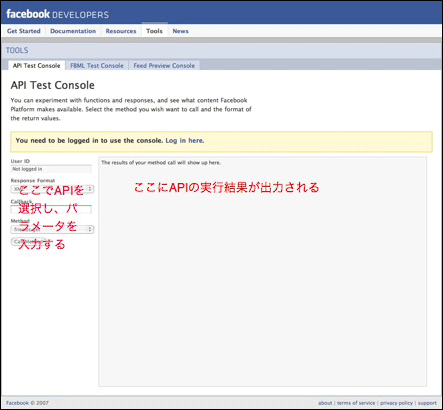Open the terms of service link
This screenshot has width=443, height=410.
(356, 403)
